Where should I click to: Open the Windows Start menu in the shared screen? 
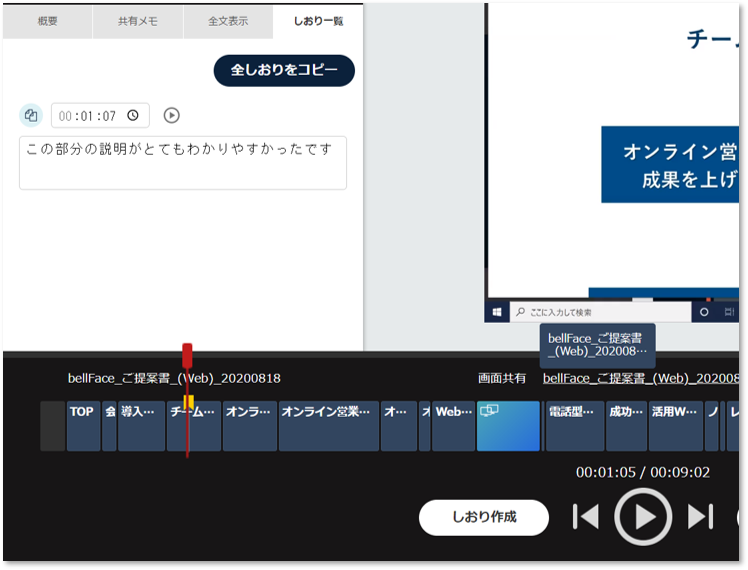point(497,312)
